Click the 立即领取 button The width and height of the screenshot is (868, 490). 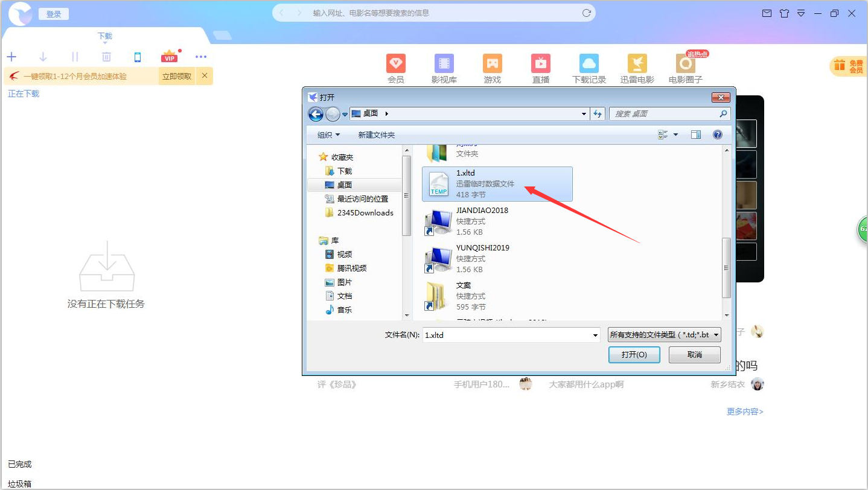pos(177,76)
